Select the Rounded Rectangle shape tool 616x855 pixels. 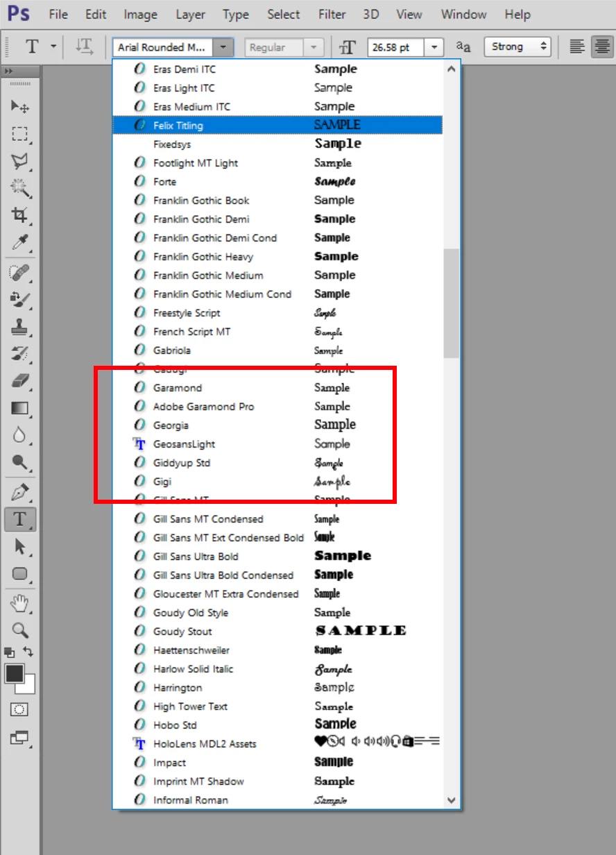20,574
